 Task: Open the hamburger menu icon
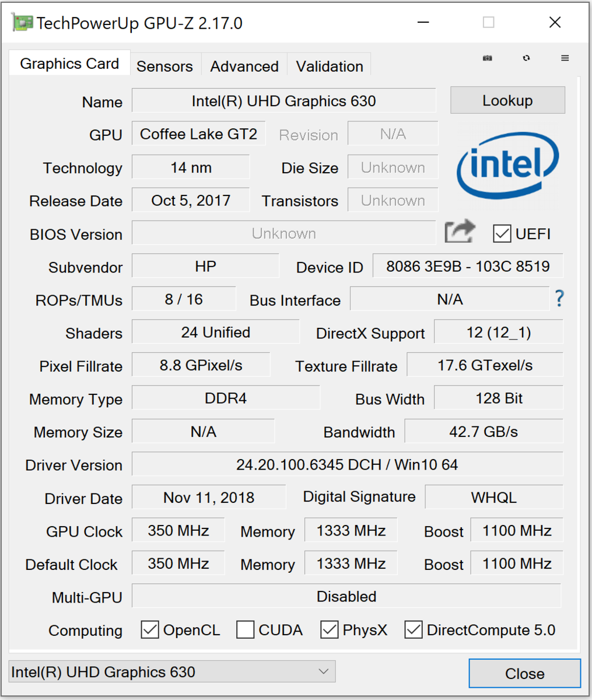coord(565,58)
